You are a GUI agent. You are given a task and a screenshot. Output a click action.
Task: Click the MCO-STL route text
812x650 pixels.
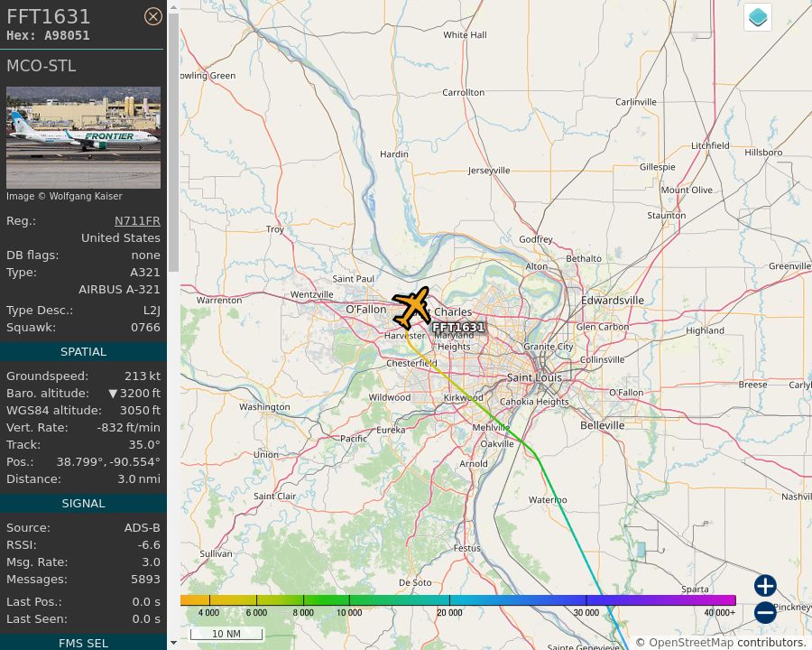41,66
